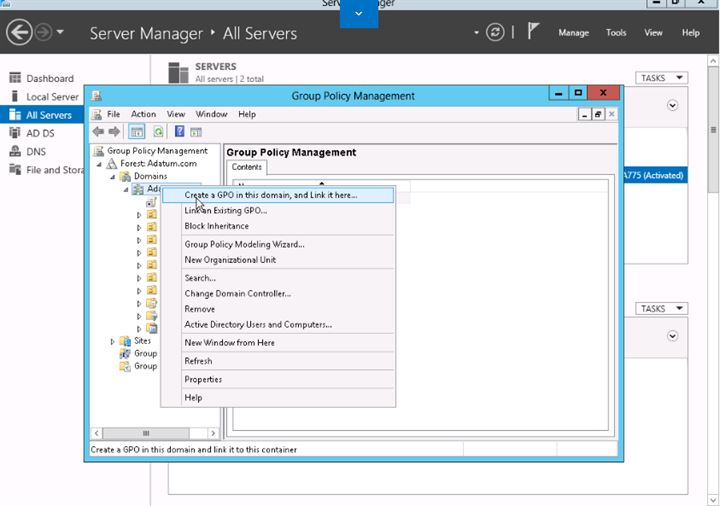Switch to the Contents tab
The width and height of the screenshot is (720, 506).
click(x=246, y=168)
